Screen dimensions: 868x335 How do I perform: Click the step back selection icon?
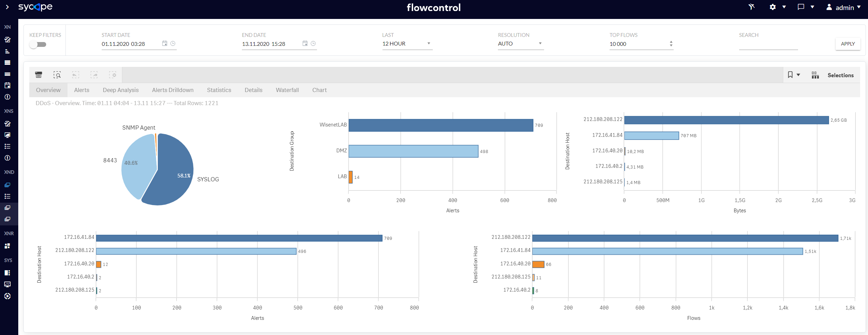[75, 75]
